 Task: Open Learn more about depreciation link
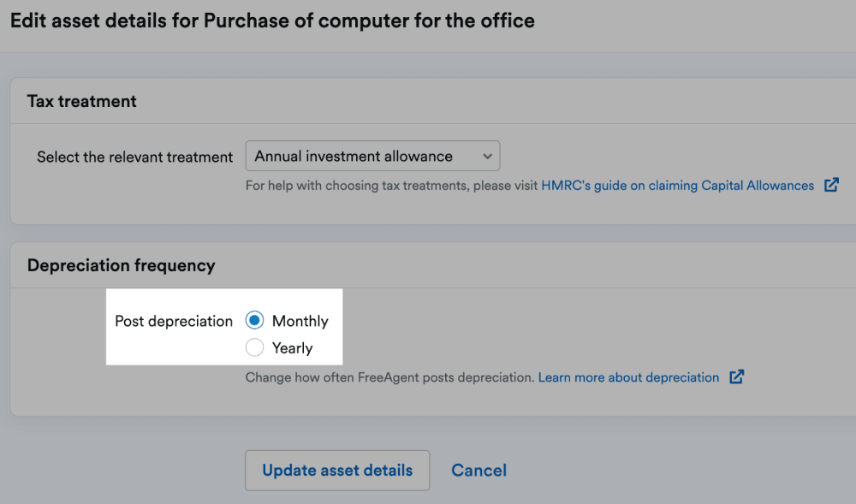coord(628,377)
